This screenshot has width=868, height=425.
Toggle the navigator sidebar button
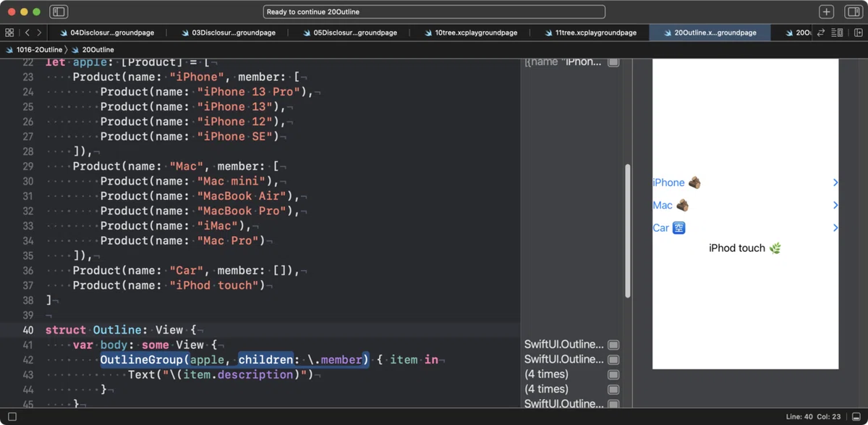[x=59, y=12]
